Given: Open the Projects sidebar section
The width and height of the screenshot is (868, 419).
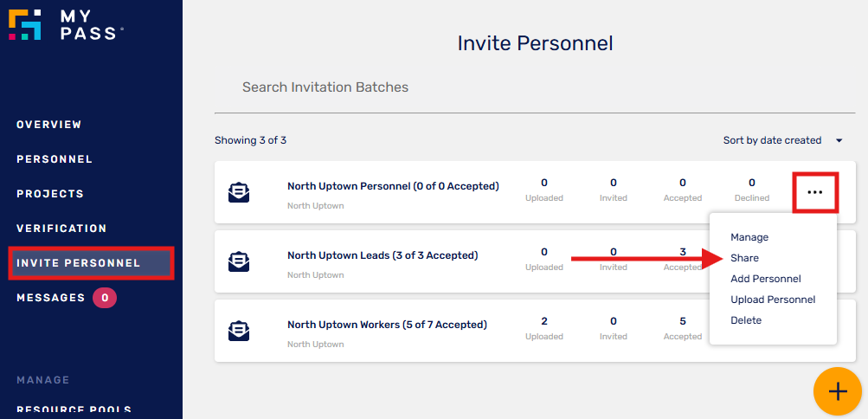Looking at the screenshot, I should (x=50, y=194).
